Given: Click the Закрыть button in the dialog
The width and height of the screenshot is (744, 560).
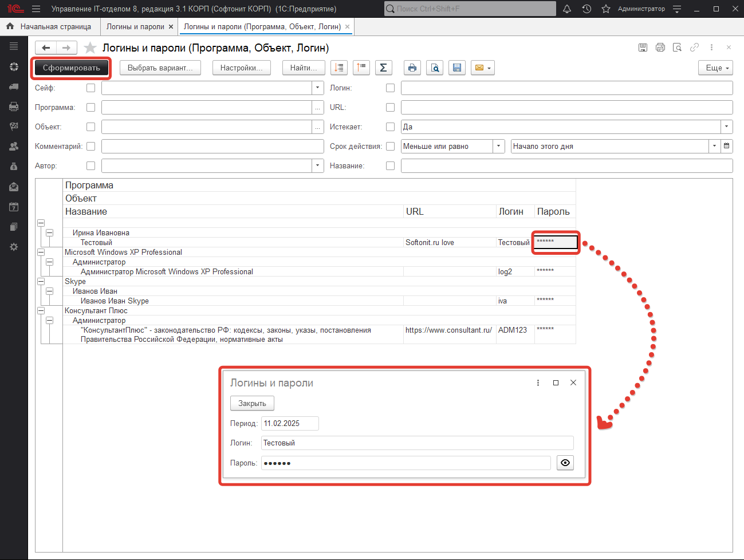Looking at the screenshot, I should pyautogui.click(x=252, y=404).
